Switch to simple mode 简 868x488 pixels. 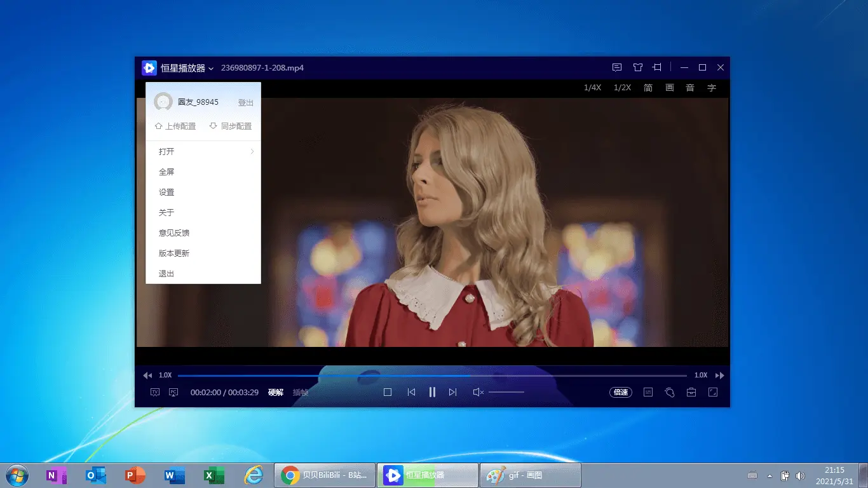[648, 88]
